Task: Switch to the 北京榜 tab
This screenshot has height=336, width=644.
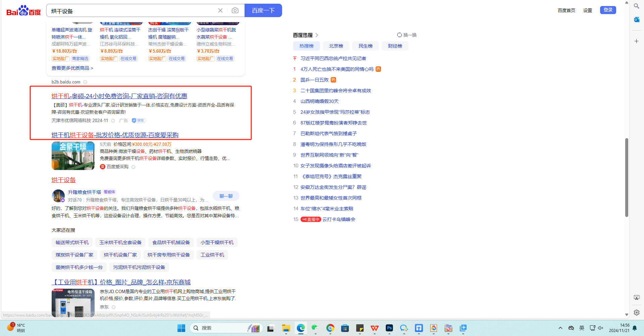Action: (x=336, y=46)
